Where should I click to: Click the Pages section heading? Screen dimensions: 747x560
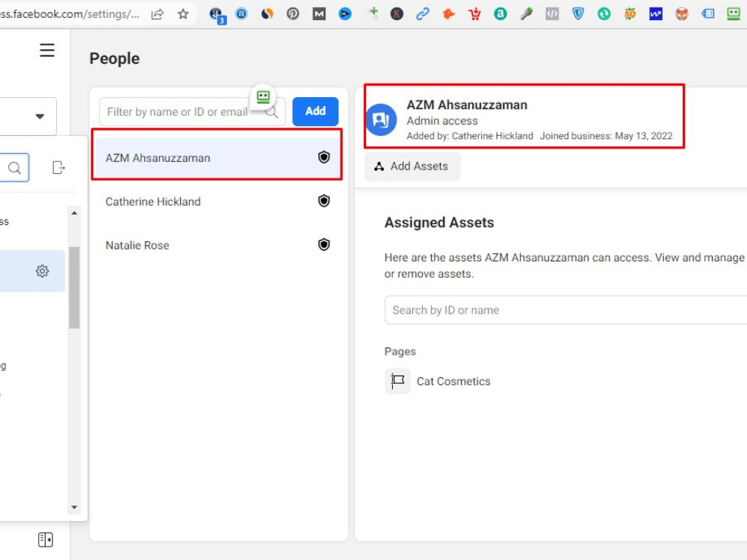tap(400, 352)
